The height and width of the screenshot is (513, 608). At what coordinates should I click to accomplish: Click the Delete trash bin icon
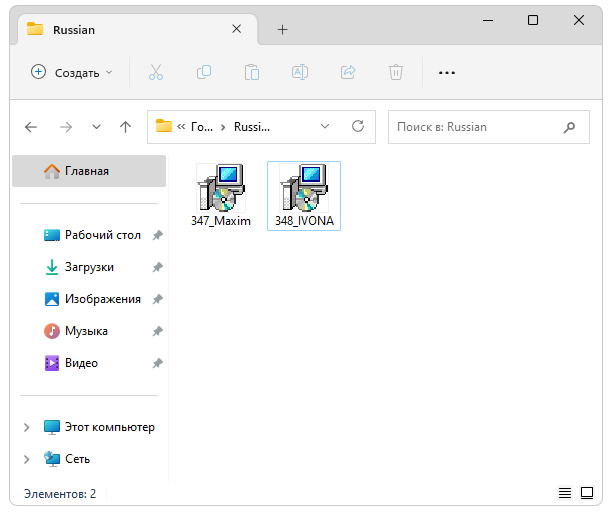click(396, 73)
